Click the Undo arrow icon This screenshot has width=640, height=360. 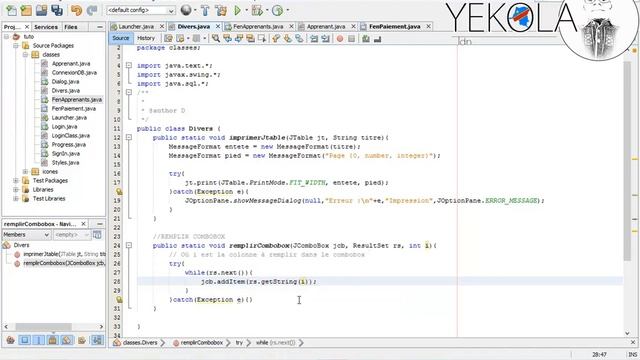(76, 10)
